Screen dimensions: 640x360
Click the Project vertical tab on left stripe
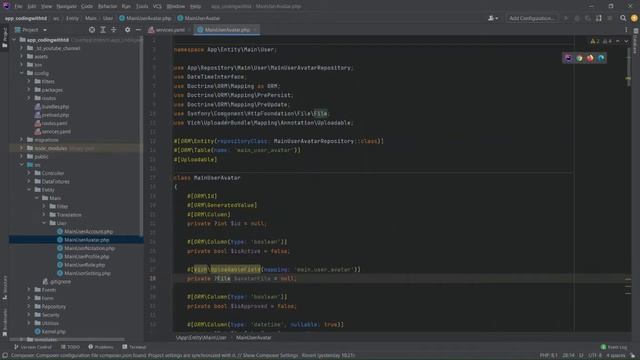(4, 37)
